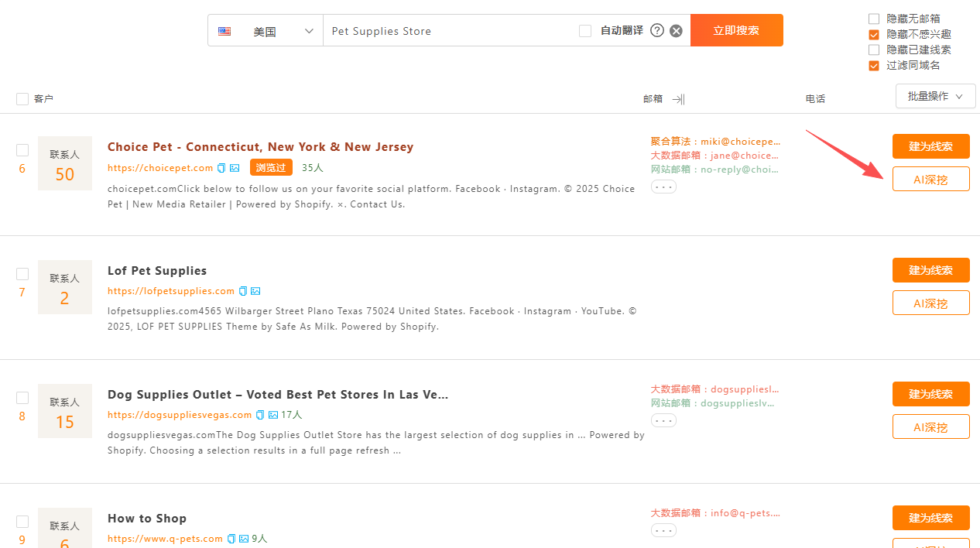
Task: Click the 浏览过 tag on Choice Pet
Action: click(271, 167)
